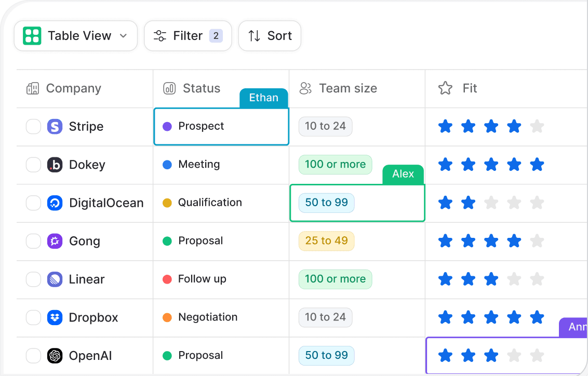Viewport: 588px width, 376px height.
Task: Open the DigitalOcean company name
Action: [x=106, y=203]
